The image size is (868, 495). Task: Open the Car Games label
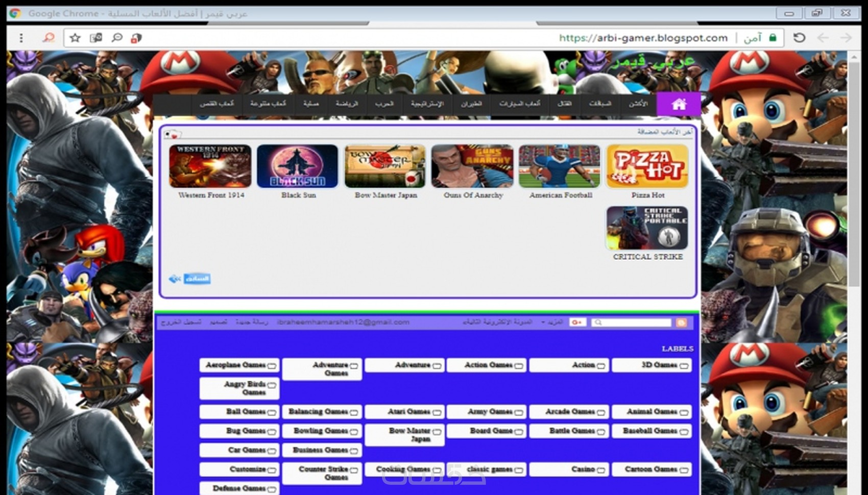pos(239,450)
